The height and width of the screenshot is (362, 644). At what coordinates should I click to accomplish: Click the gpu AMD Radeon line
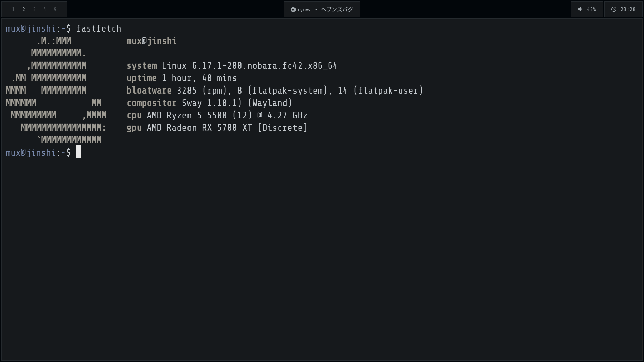(x=217, y=128)
